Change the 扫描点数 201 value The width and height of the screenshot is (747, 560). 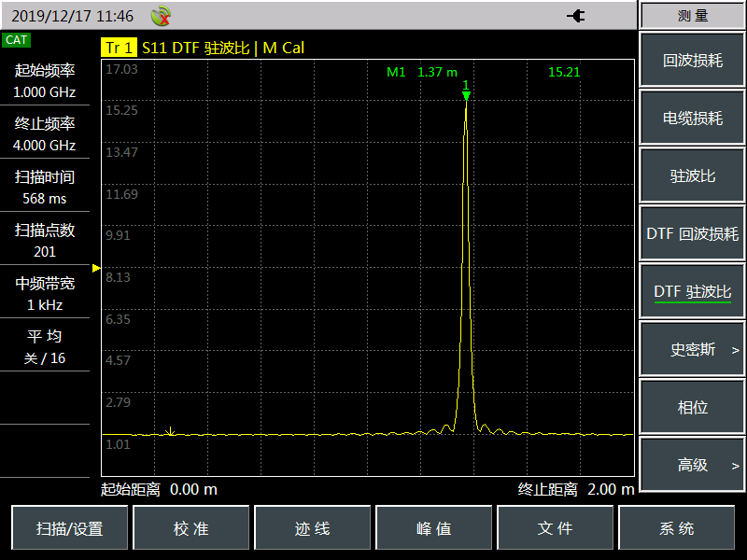point(45,240)
